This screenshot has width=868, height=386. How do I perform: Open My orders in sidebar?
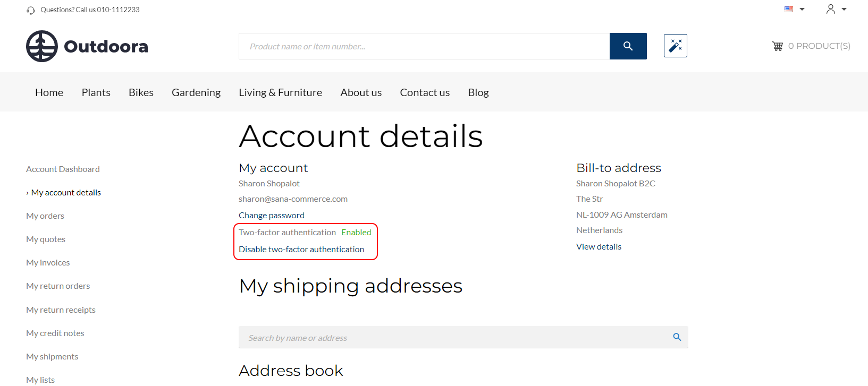coord(45,216)
